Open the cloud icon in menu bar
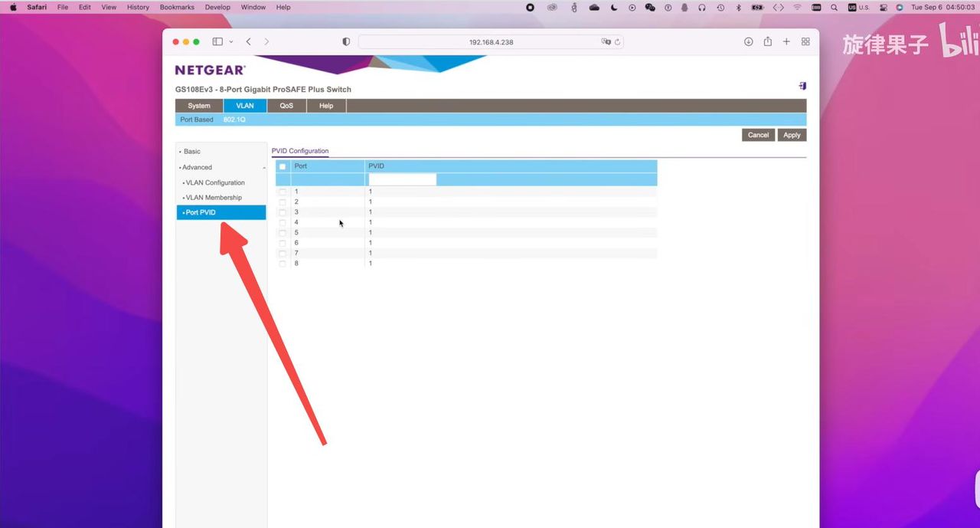 pos(594,7)
